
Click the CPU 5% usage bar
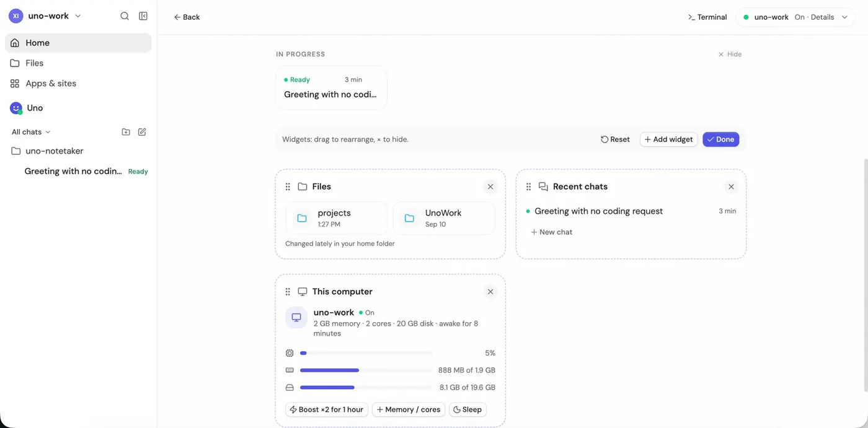click(366, 353)
